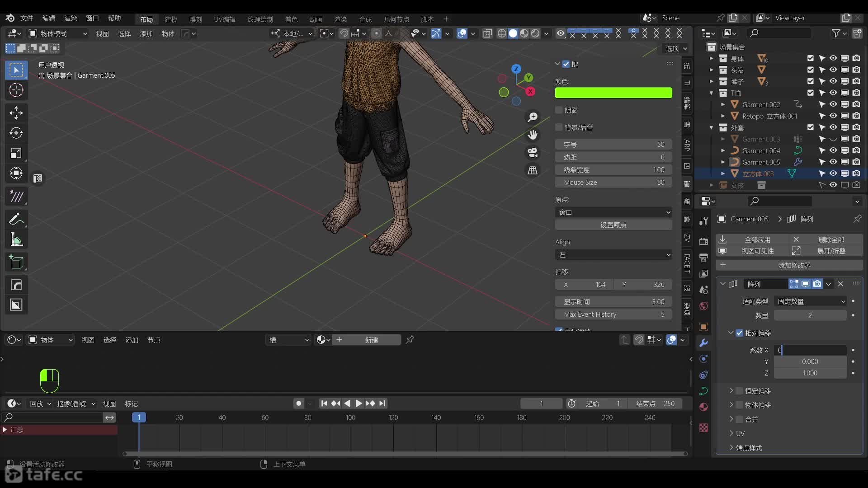This screenshot has height=488, width=868.
Task: Select the Measure ruler tool
Action: pyautogui.click(x=16, y=239)
